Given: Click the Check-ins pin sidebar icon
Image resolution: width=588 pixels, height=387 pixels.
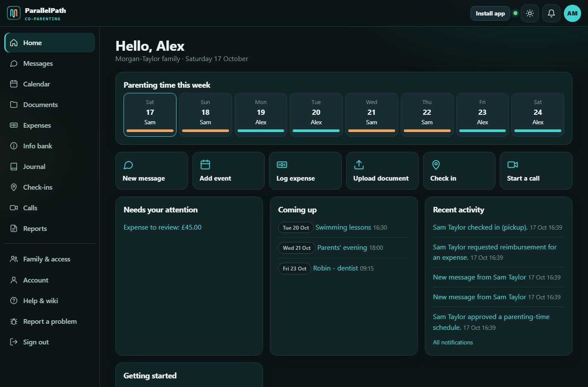Looking at the screenshot, I should click(14, 187).
